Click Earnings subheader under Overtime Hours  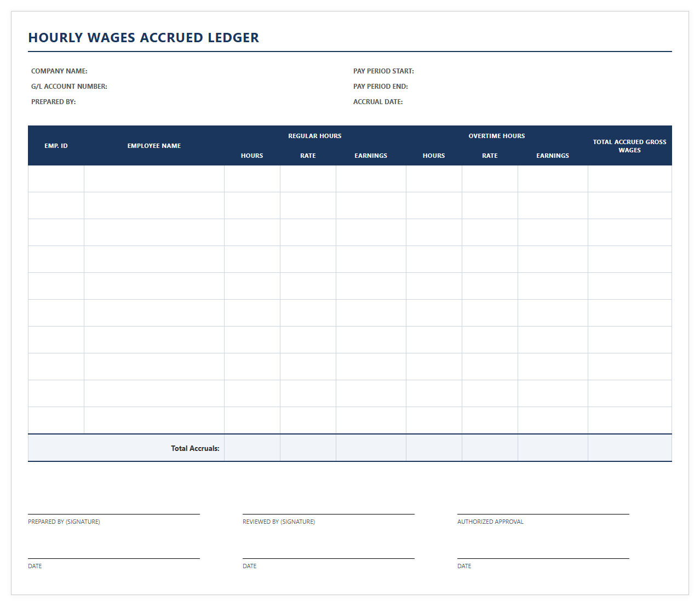pos(553,156)
